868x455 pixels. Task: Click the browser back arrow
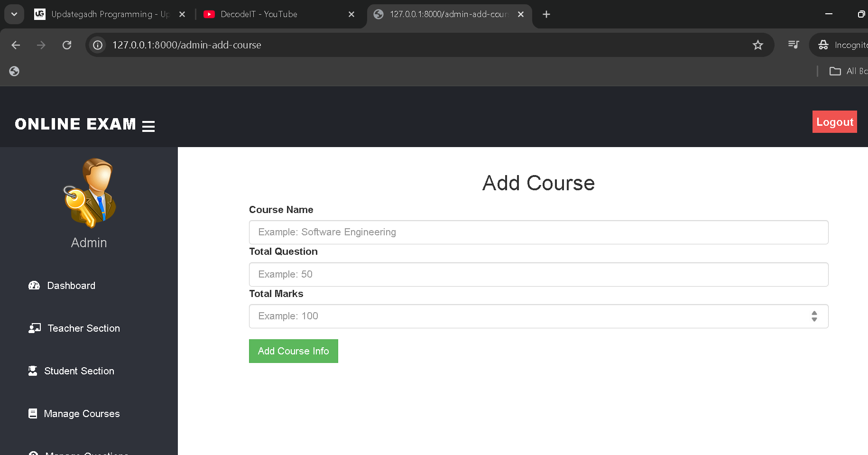tap(16, 45)
